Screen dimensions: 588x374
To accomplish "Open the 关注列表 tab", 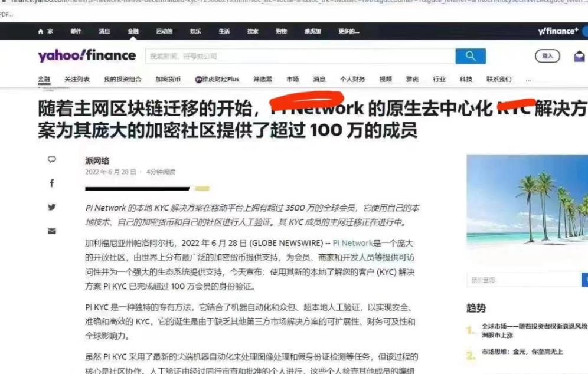I will pos(77,79).
